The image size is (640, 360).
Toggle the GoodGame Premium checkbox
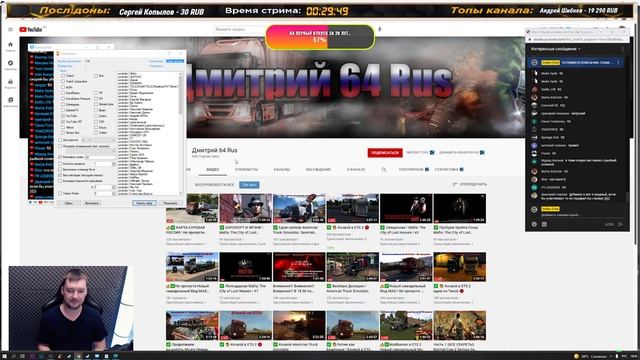click(x=63, y=98)
